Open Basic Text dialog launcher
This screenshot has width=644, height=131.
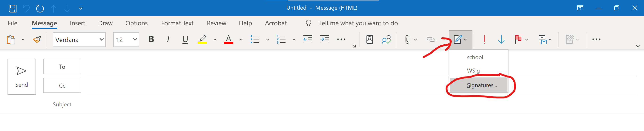(354, 45)
